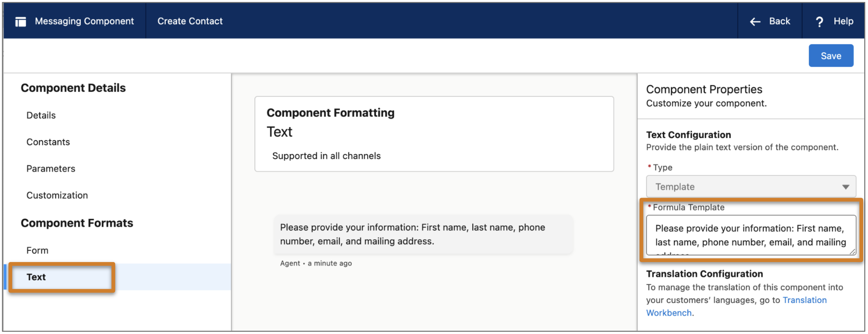Viewport: 868px width, 334px height.
Task: Click the Messaging Component header label
Action: pos(84,21)
